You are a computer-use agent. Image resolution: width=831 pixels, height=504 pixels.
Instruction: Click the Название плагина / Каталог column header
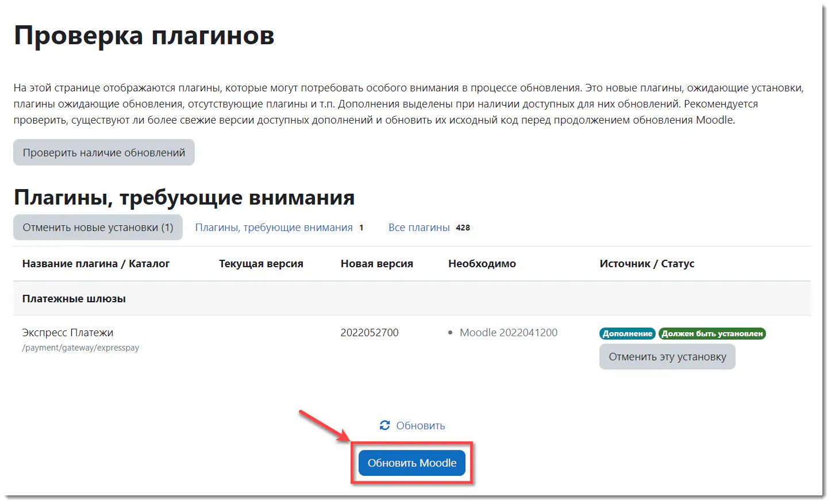pyautogui.click(x=95, y=263)
